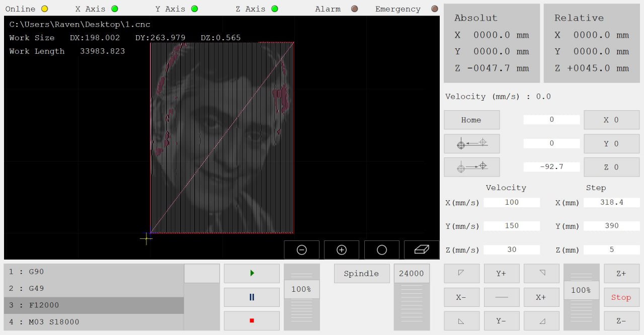Toggle the Spindle on or off
This screenshot has width=644, height=335.
[x=361, y=274]
